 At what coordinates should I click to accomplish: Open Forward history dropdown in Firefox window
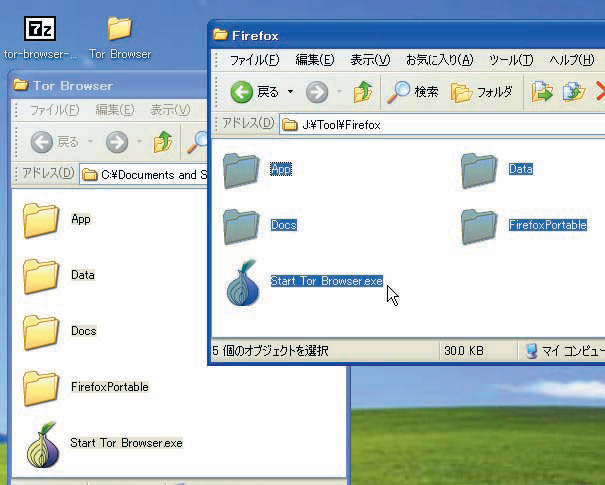tap(340, 92)
